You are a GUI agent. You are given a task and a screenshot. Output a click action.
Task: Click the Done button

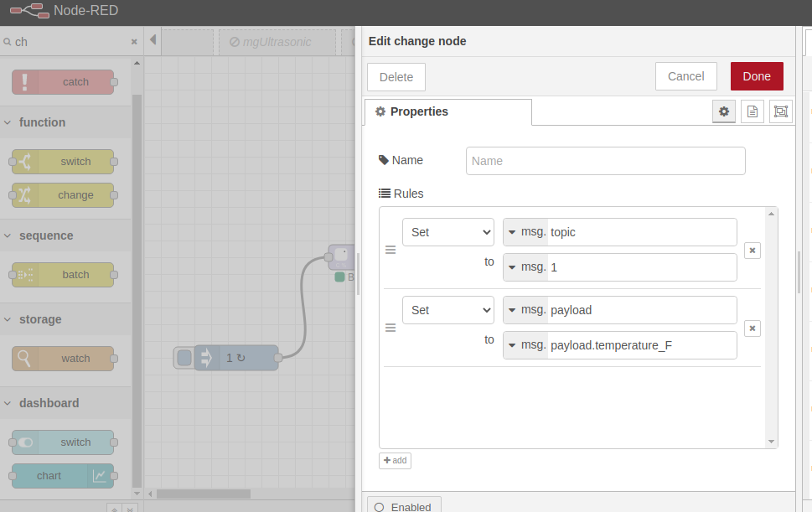pos(756,76)
